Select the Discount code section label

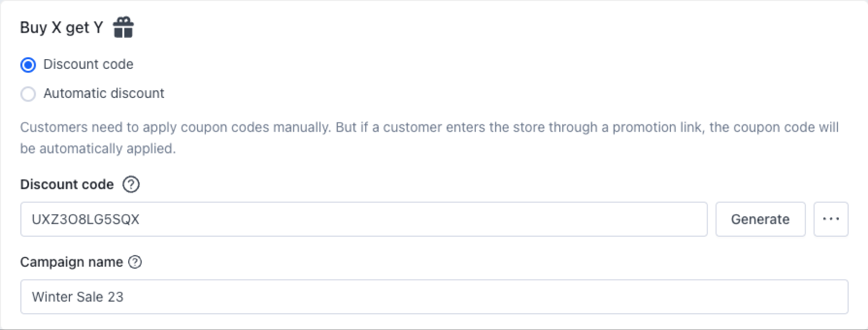[x=66, y=185]
